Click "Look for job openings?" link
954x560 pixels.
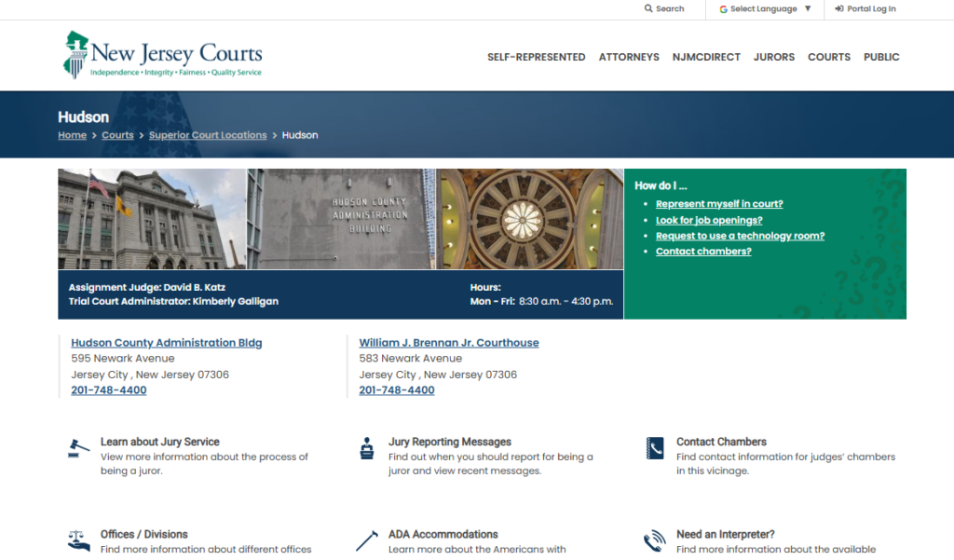coord(709,220)
